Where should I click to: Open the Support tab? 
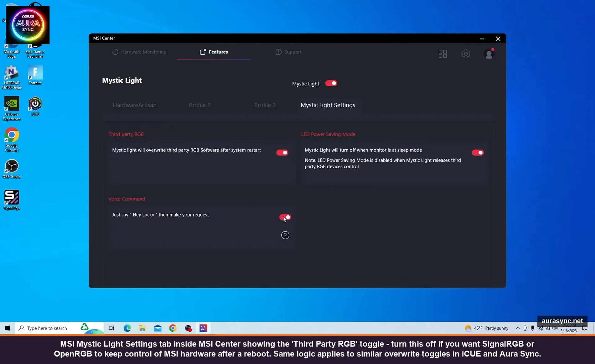(x=288, y=52)
